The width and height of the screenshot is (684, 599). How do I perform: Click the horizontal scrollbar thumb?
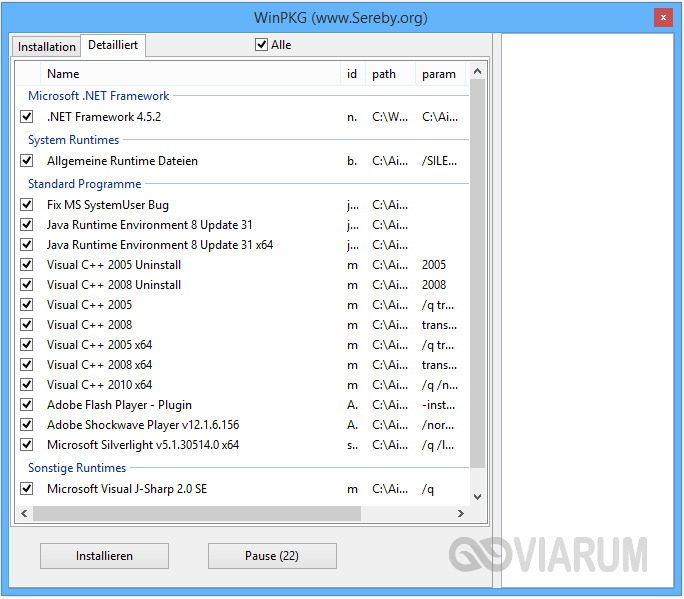pos(197,513)
